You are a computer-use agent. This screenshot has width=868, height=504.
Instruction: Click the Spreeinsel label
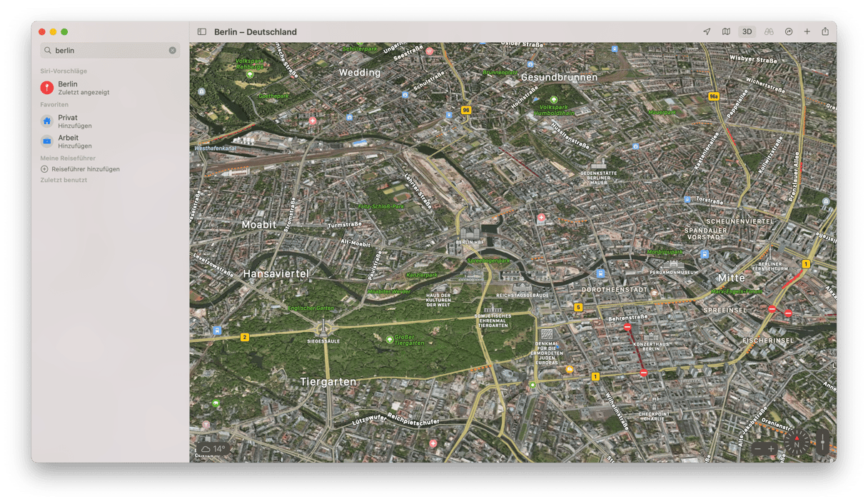coord(725,311)
